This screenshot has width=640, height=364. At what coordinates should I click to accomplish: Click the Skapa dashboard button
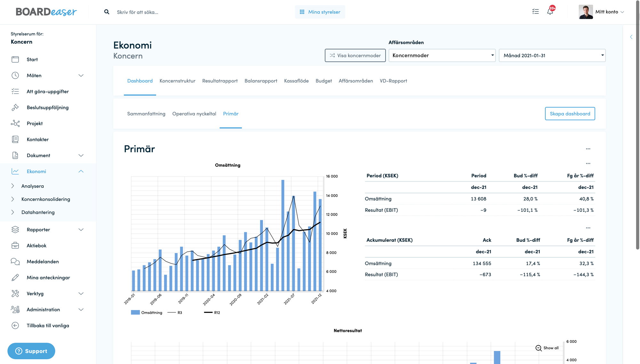[570, 114]
